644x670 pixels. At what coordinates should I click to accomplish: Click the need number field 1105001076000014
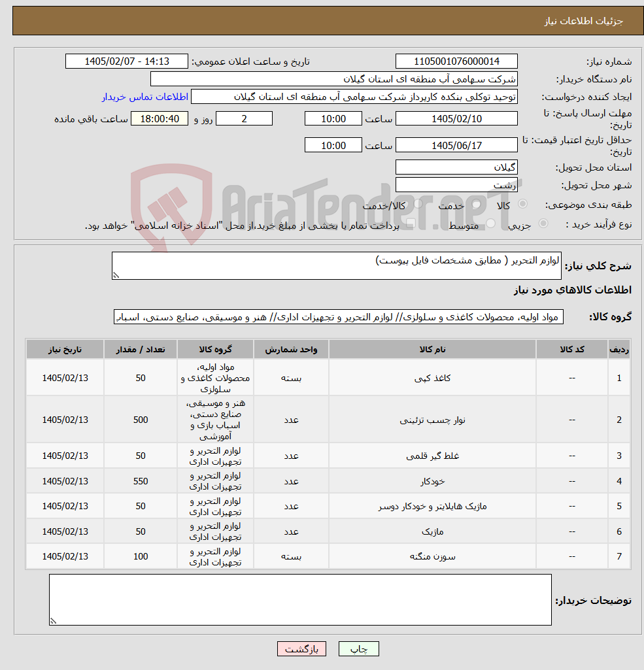point(456,61)
